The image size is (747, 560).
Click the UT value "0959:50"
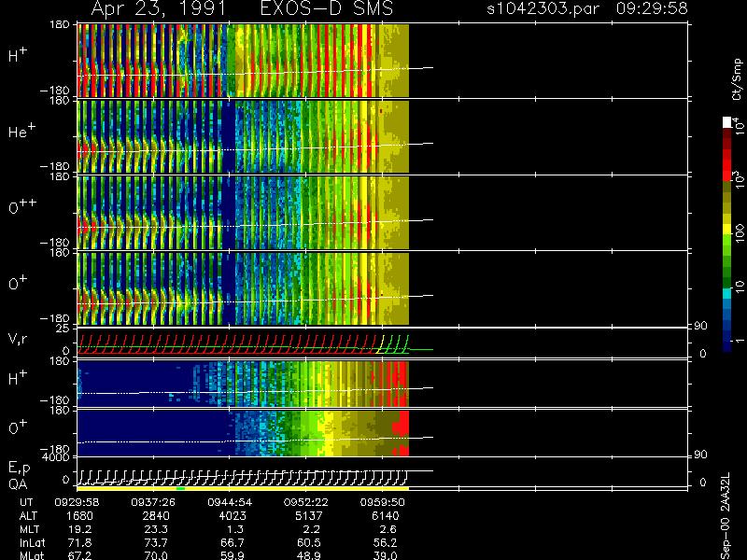point(383,502)
